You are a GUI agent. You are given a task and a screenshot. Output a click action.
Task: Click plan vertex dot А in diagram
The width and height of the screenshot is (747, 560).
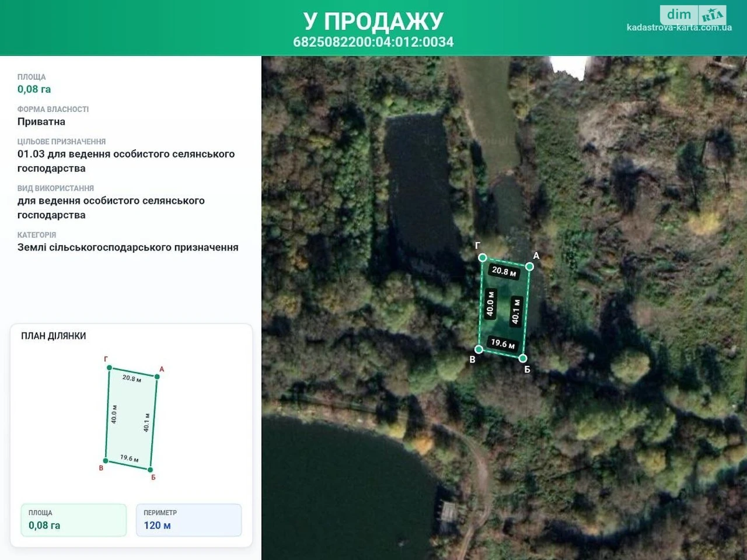[158, 376]
